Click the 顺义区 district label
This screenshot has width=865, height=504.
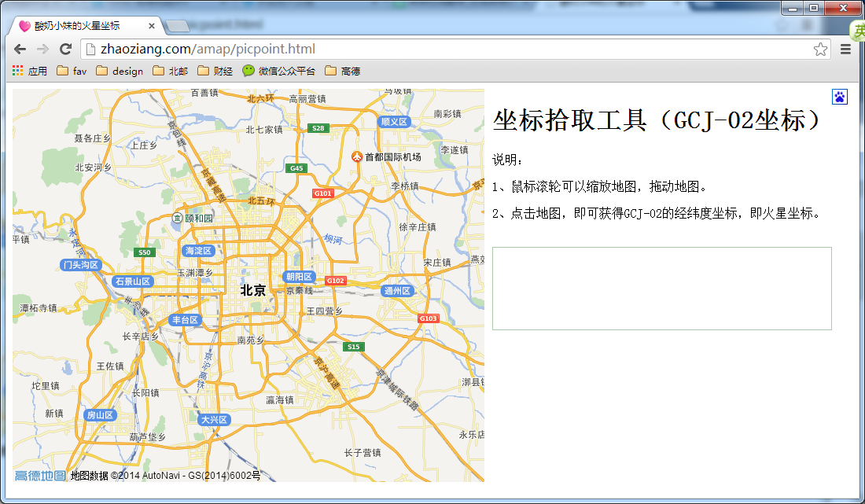click(394, 122)
